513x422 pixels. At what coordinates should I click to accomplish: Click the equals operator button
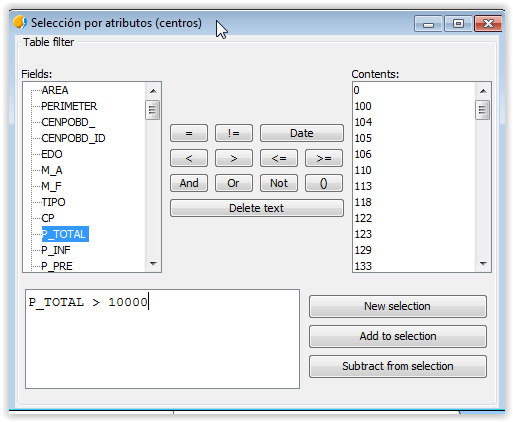189,133
